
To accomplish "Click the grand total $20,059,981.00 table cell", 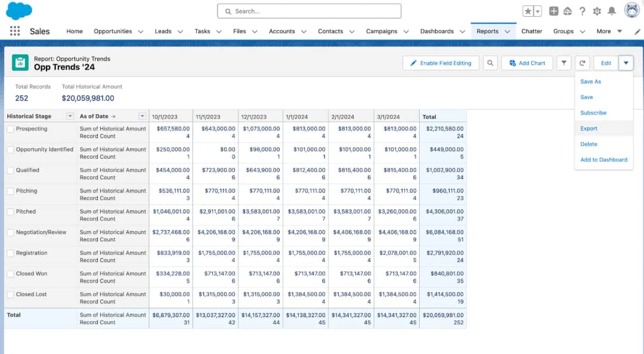I will [443, 315].
